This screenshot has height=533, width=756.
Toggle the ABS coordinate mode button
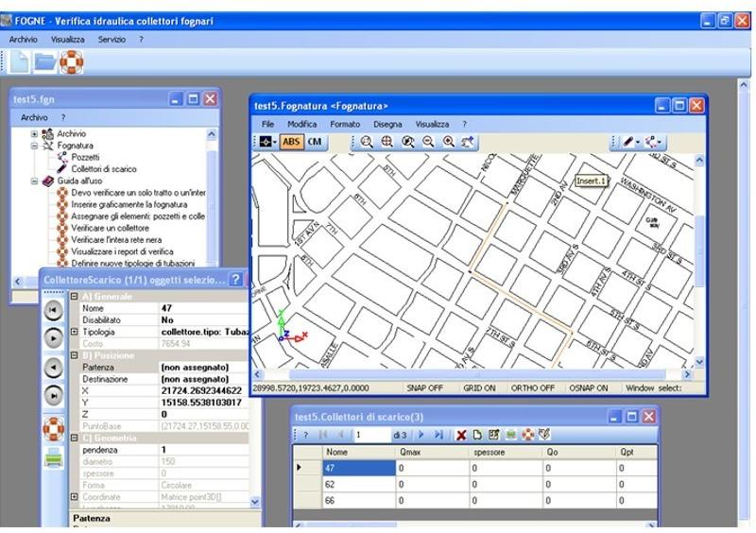pos(291,142)
